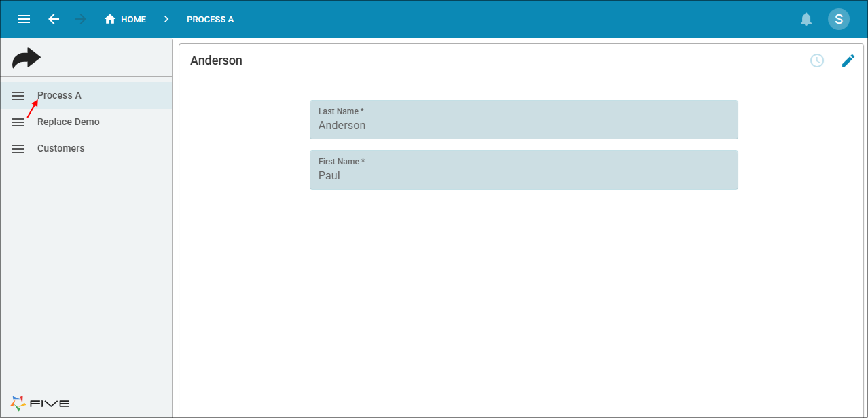This screenshot has width=868, height=418.
Task: Click the First Name field
Action: (x=524, y=170)
